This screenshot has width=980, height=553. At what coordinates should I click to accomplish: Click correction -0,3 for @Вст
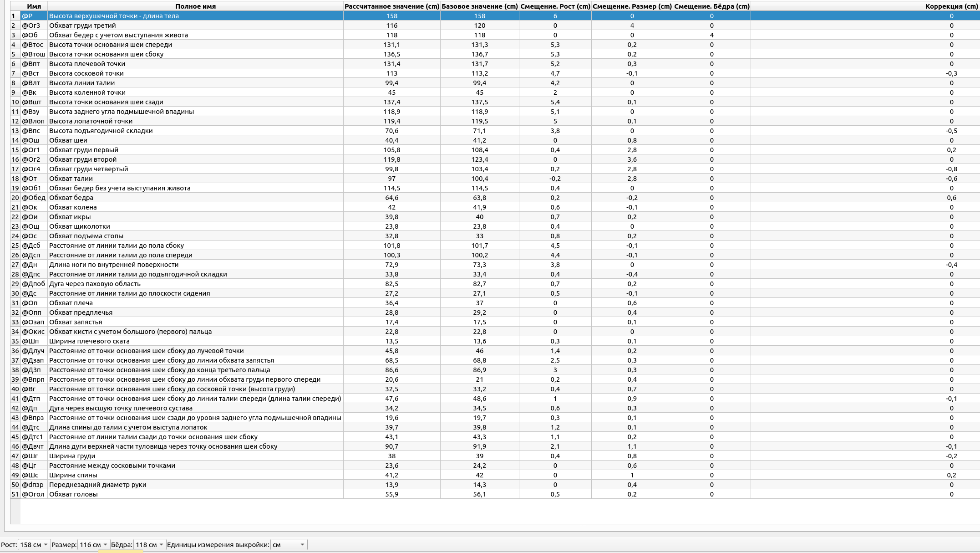click(x=951, y=73)
